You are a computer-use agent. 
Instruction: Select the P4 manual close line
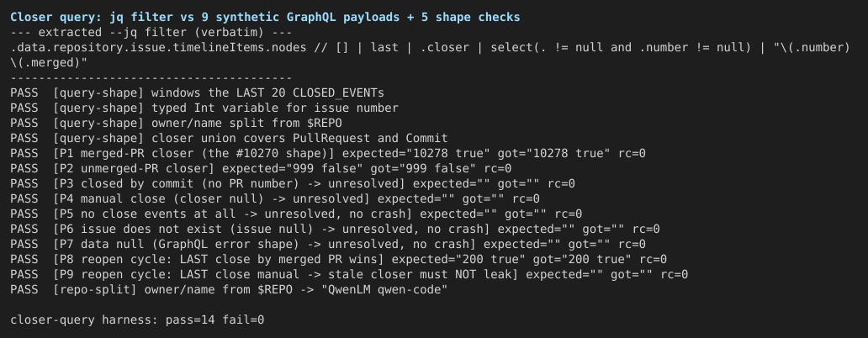coord(275,198)
